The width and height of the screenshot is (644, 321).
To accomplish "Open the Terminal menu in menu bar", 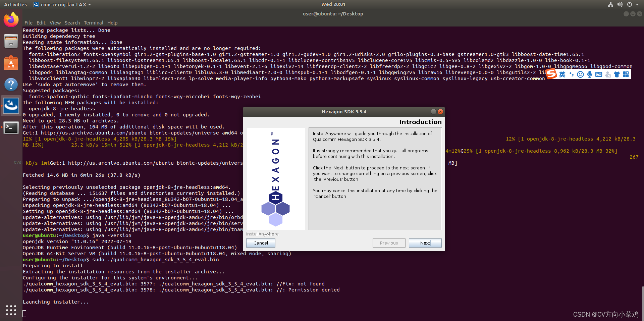I will 94,23.
